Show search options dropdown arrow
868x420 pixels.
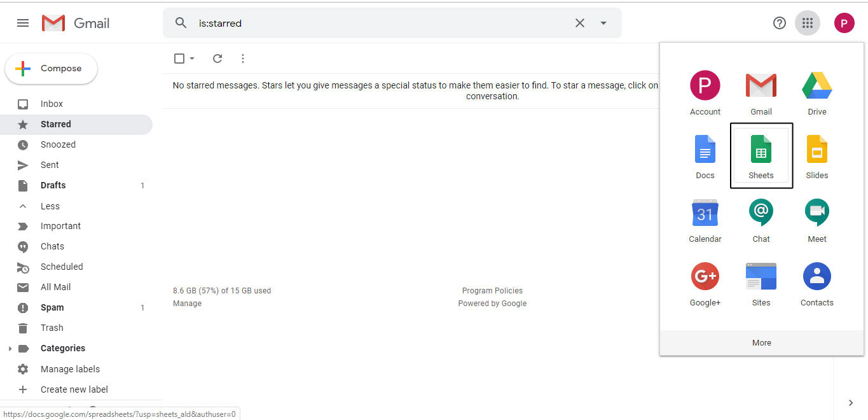pos(603,23)
